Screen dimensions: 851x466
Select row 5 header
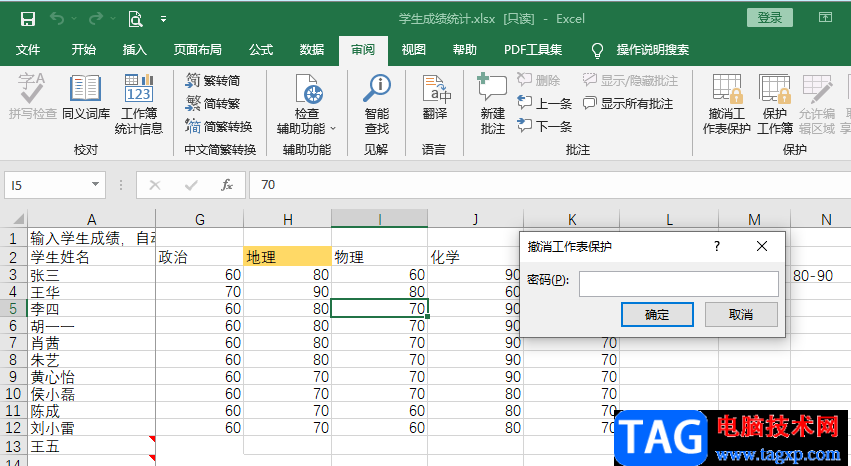tap(13, 309)
